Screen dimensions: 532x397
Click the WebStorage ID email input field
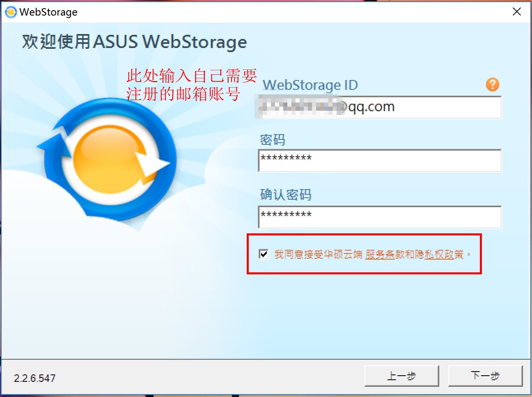[378, 107]
